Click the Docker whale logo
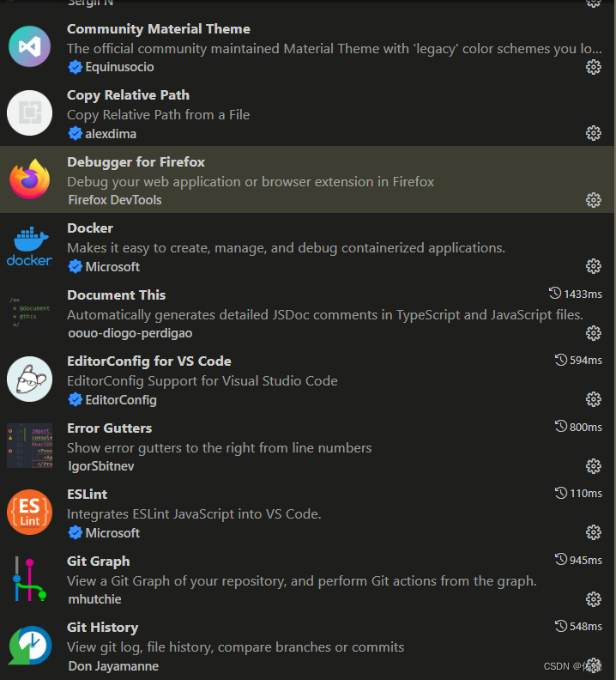Viewport: 616px width, 680px height. click(29, 246)
